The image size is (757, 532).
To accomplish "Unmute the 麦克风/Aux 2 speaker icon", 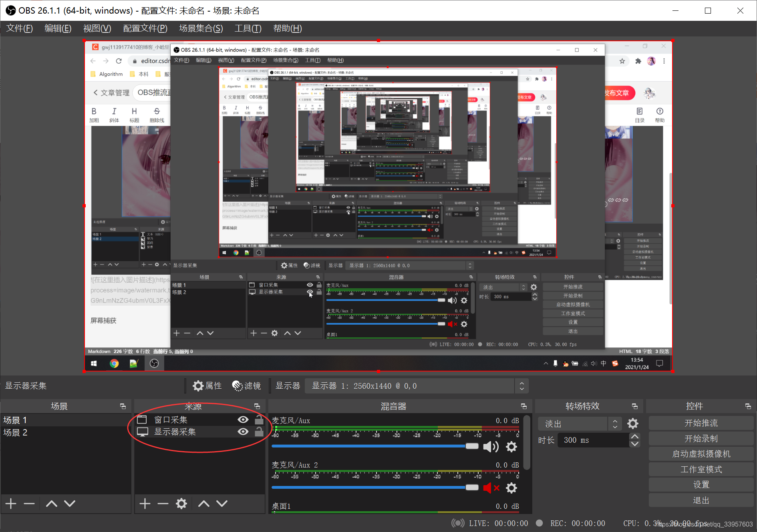I will click(491, 488).
